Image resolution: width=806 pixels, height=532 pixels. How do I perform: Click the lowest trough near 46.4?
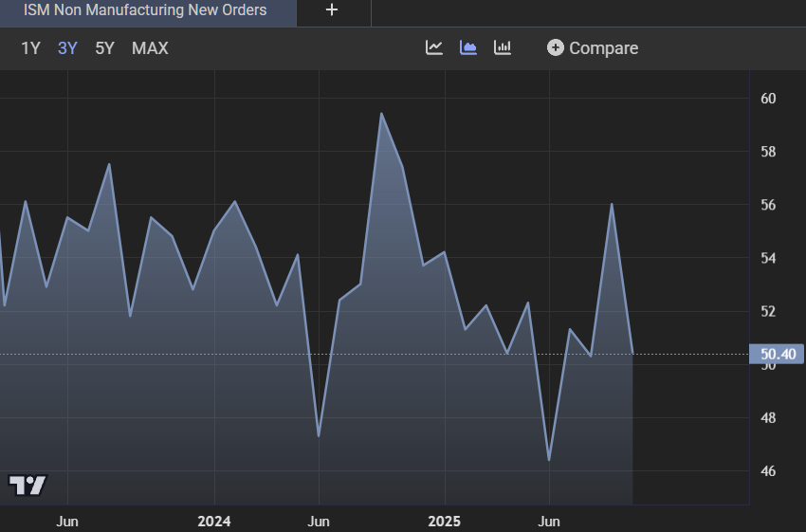(549, 460)
